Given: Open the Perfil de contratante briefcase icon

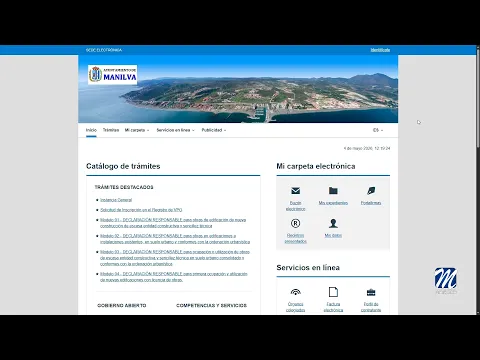Looking at the screenshot, I should [371, 292].
